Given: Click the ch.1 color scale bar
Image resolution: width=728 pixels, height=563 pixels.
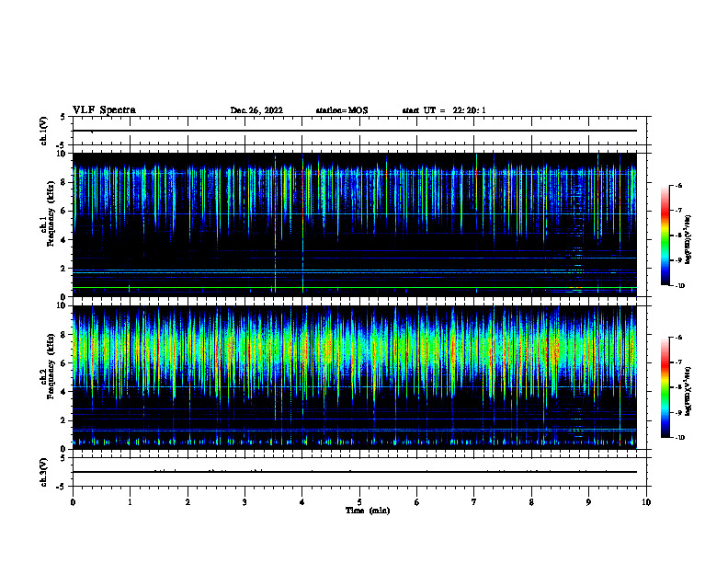Looking at the screenshot, I should tap(665, 236).
